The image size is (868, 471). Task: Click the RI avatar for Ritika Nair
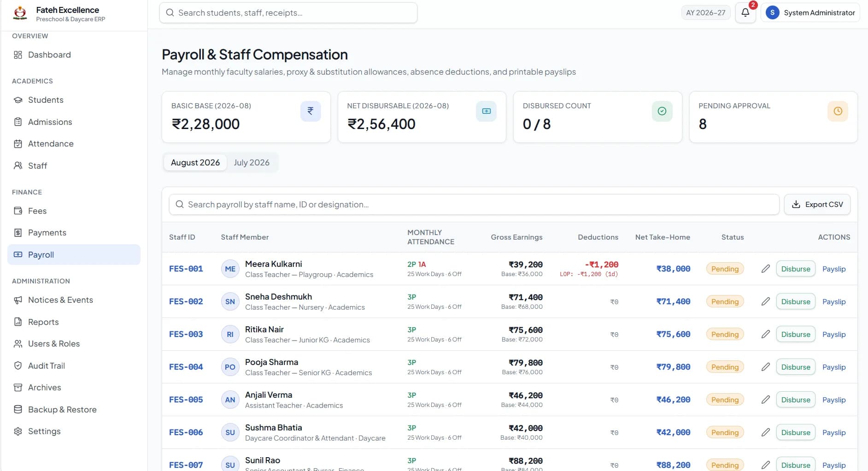tap(230, 335)
